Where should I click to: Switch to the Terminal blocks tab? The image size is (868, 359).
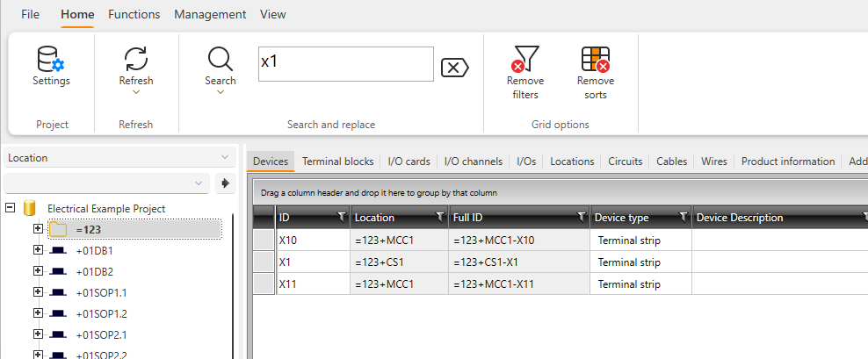point(338,162)
